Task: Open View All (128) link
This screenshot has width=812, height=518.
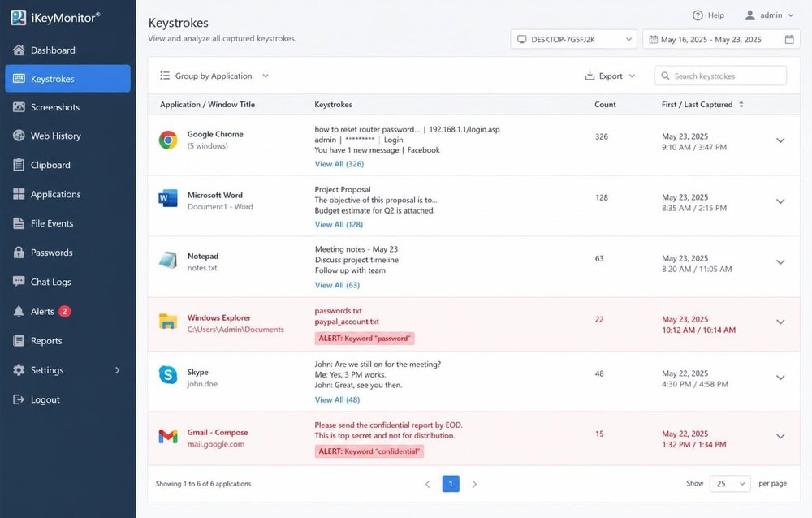Action: pyautogui.click(x=339, y=224)
